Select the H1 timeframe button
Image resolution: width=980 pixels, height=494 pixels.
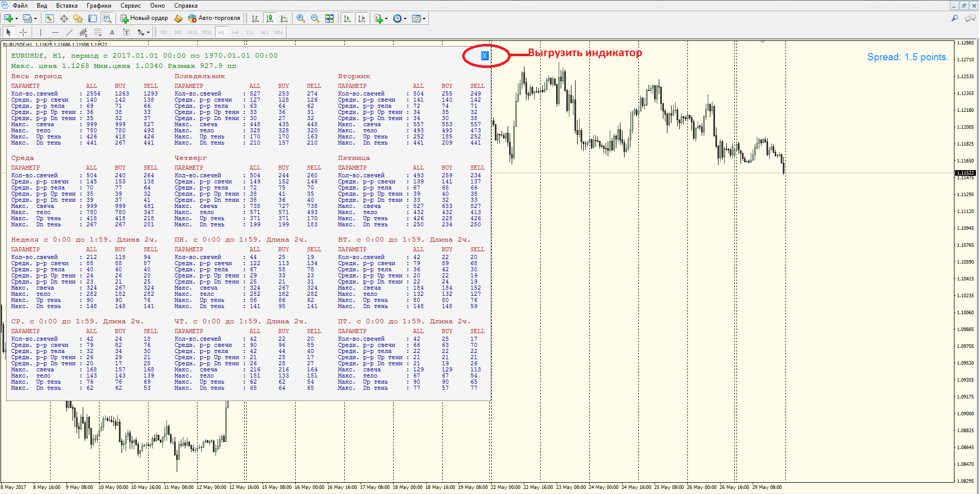coord(221,32)
